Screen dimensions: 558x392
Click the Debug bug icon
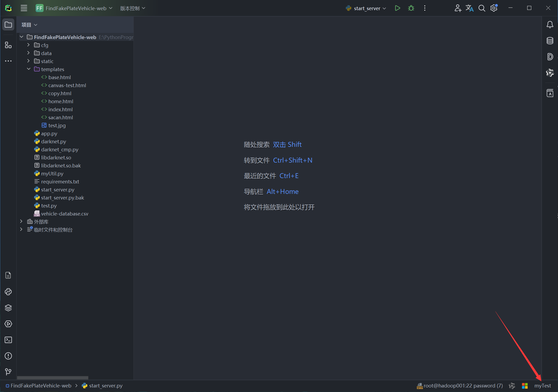pos(411,8)
